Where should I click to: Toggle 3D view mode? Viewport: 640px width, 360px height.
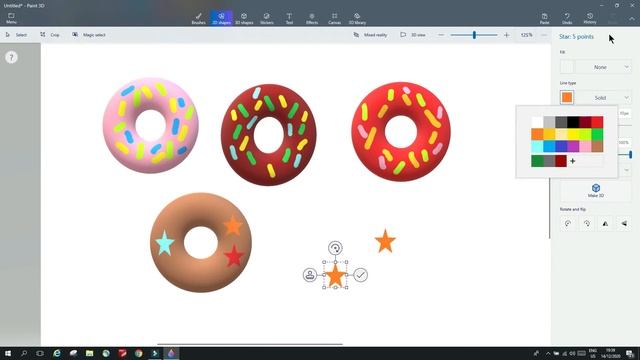[x=413, y=35]
